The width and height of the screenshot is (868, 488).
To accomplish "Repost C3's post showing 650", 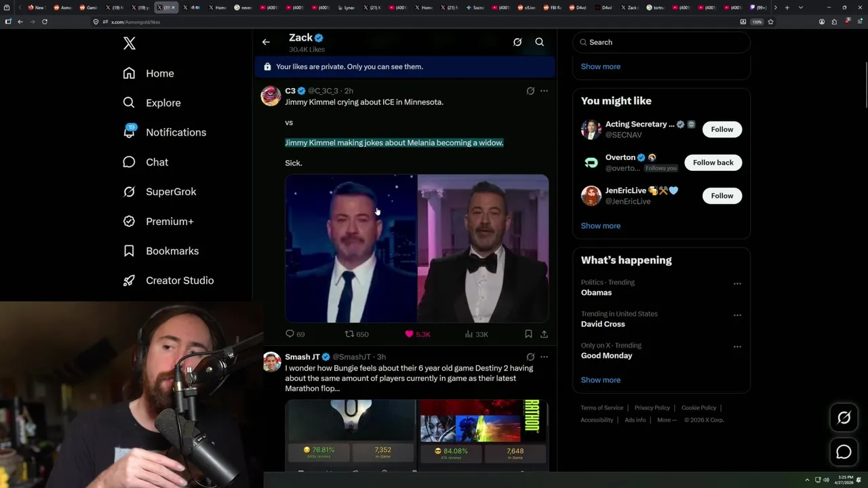I will coord(357,334).
